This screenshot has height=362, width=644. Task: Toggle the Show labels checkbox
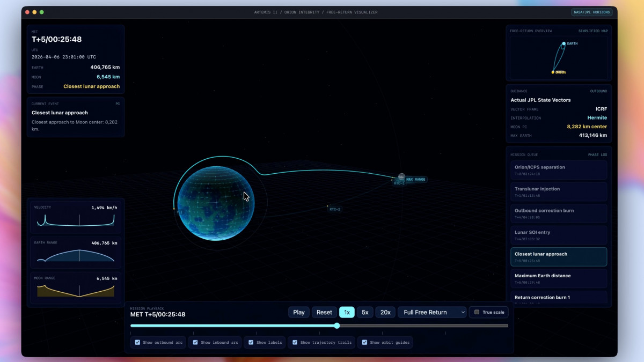point(250,342)
